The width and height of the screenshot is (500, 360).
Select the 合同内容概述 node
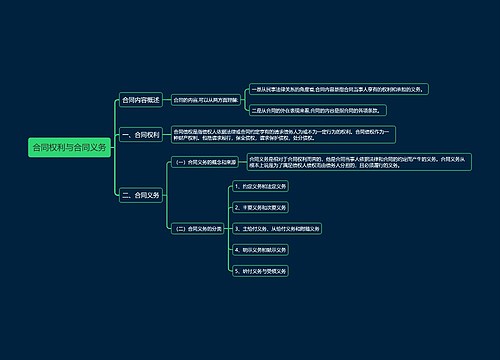coord(141,100)
